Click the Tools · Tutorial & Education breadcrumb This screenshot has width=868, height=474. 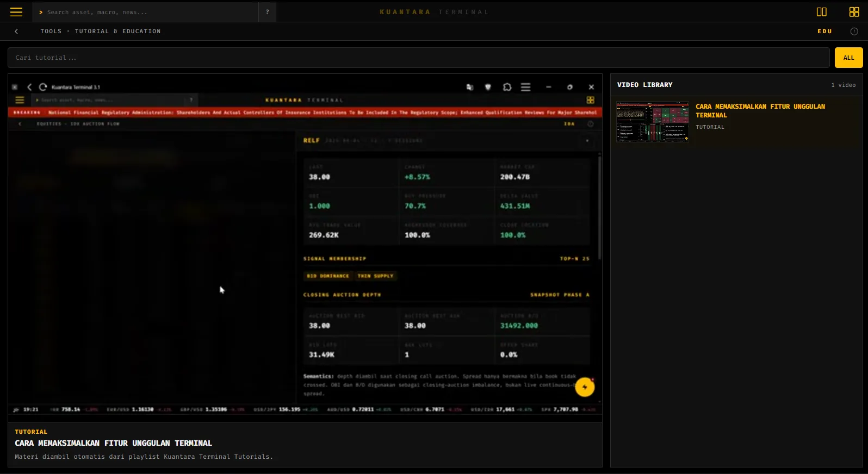[101, 32]
